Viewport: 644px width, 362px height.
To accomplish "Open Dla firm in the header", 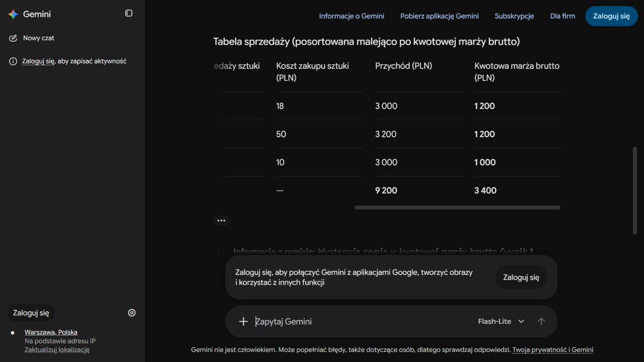I will tap(562, 16).
